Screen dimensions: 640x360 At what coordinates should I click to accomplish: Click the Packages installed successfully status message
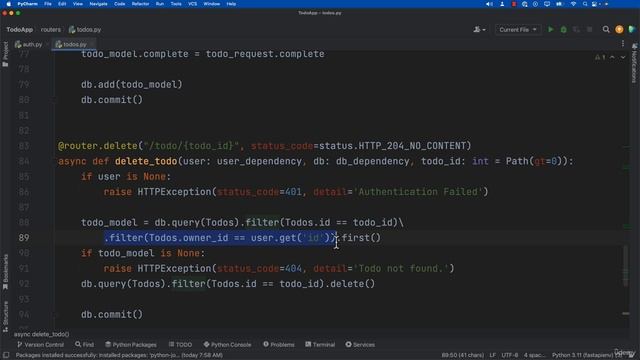click(x=119, y=356)
